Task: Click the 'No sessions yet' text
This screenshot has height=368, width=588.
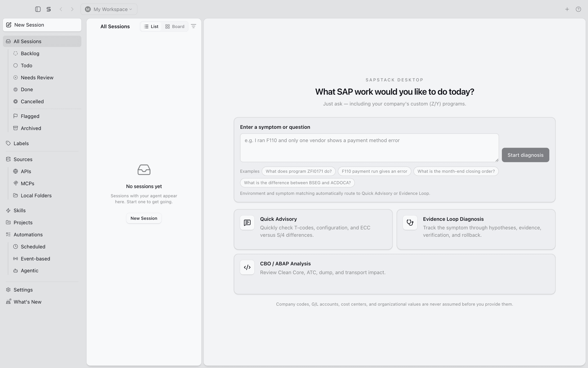Action: tap(144, 186)
